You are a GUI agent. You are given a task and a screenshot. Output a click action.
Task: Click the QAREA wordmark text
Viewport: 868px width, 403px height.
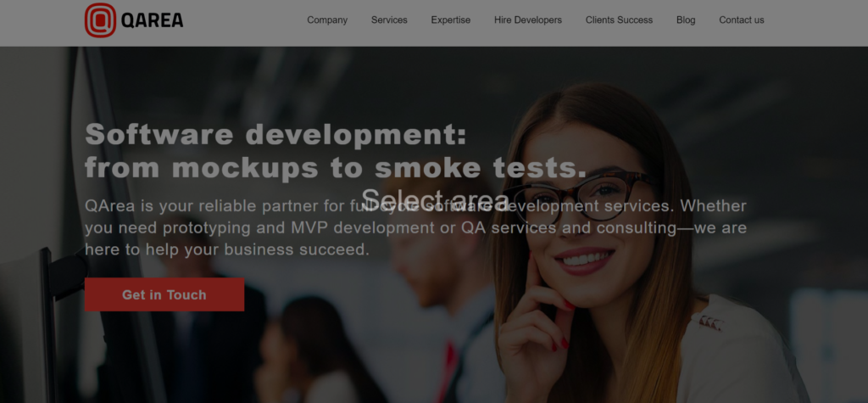153,20
